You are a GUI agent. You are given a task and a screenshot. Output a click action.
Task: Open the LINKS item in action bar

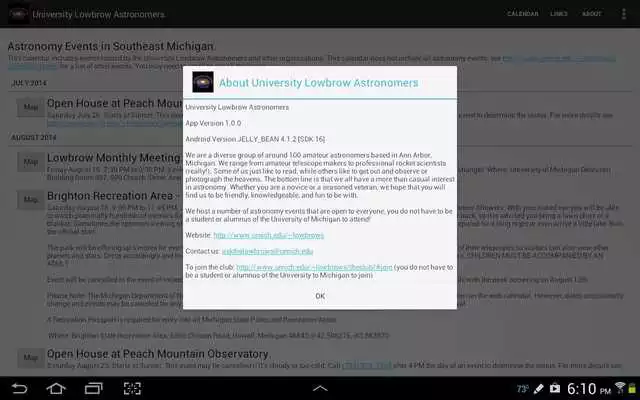coord(558,14)
